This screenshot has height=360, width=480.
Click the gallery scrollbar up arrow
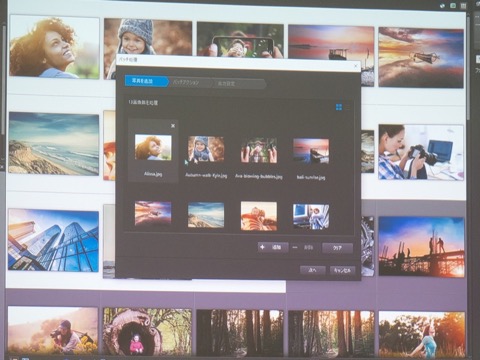(x=469, y=15)
